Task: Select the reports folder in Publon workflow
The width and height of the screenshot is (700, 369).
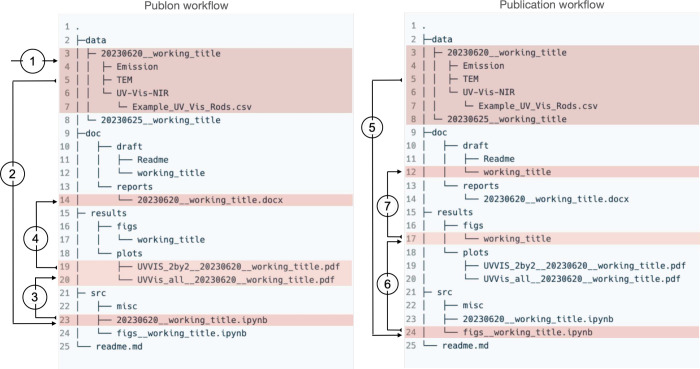Action: pyautogui.click(x=135, y=187)
